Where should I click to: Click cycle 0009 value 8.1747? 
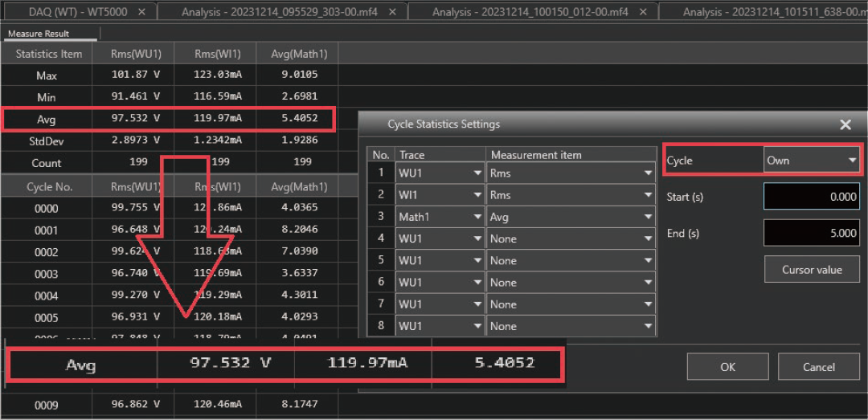tap(300, 405)
